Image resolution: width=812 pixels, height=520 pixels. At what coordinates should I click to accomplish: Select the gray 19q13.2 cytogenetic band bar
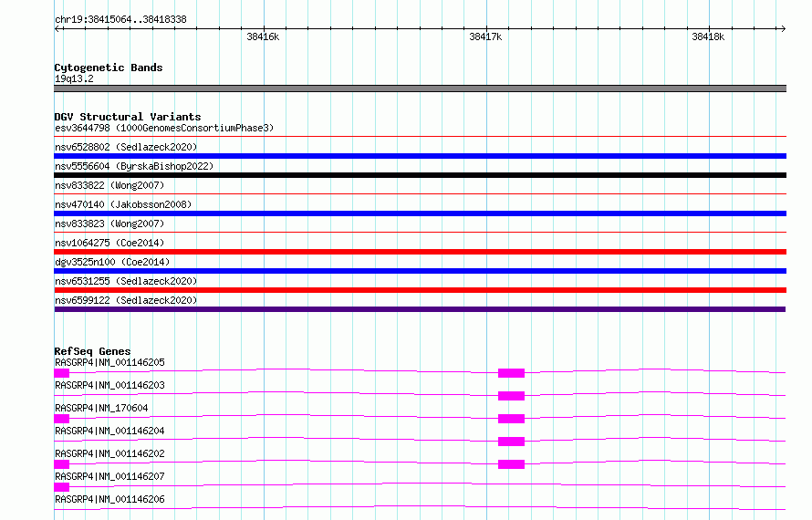point(420,88)
